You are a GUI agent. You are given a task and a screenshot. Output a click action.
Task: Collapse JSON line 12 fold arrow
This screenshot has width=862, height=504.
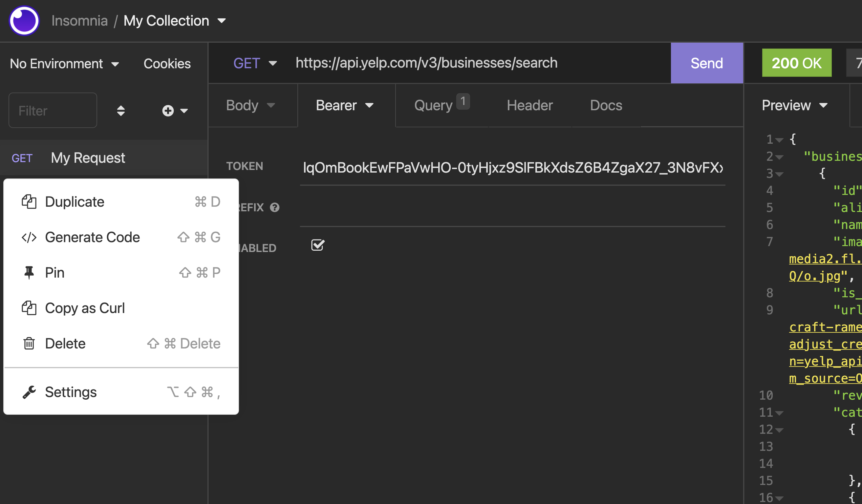779,430
